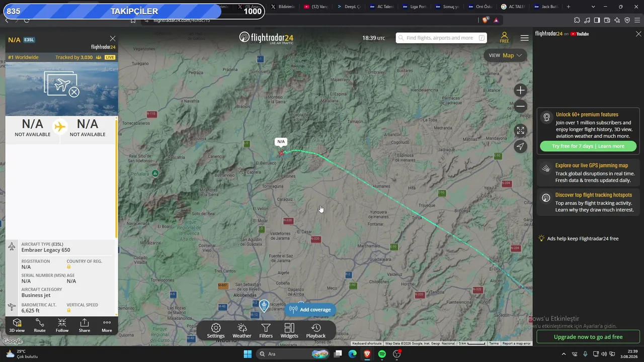Close the YouTube side panel
The height and width of the screenshot is (362, 644).
(x=638, y=34)
